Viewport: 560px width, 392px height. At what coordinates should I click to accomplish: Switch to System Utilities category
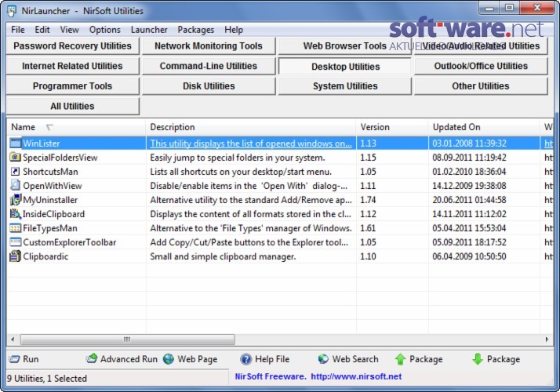pyautogui.click(x=345, y=86)
